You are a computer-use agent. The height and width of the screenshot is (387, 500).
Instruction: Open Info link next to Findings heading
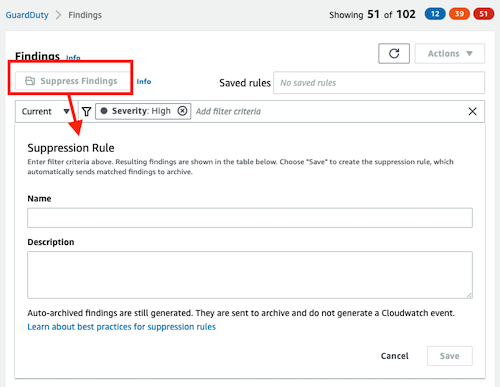73,58
